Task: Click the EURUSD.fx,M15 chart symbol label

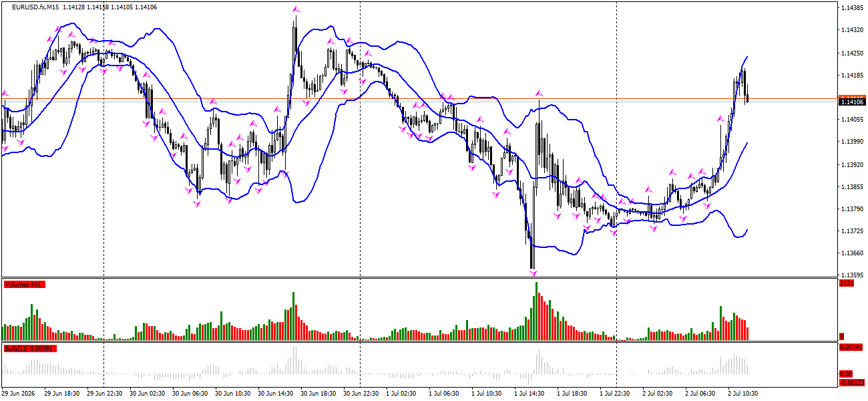Action: [35, 7]
